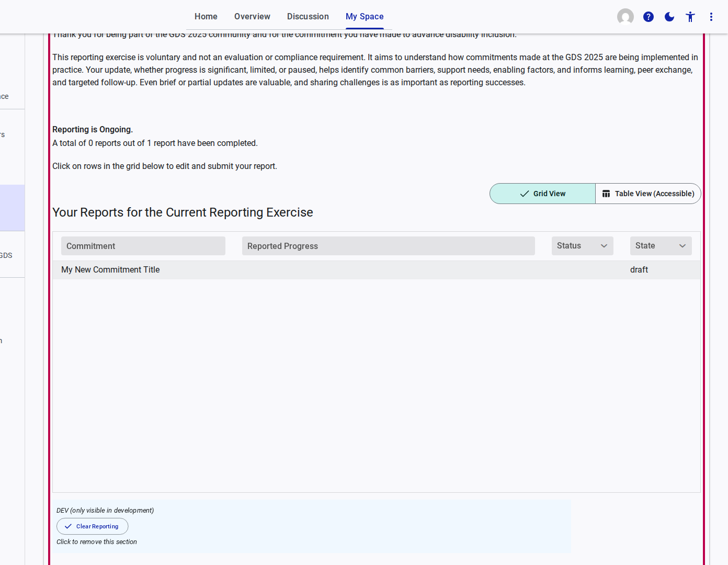Viewport: 728px width, 565px height.
Task: Expand the Status filter dropdown
Action: [x=582, y=246]
